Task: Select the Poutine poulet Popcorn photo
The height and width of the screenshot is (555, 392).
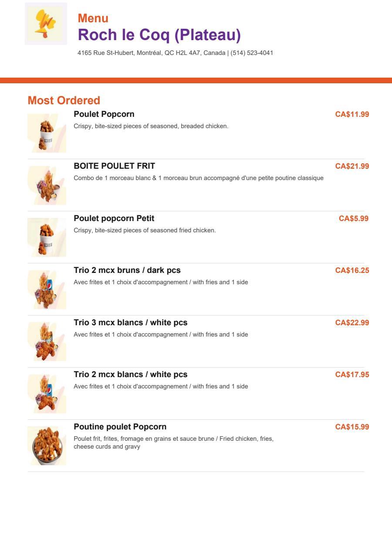Action: point(47,446)
